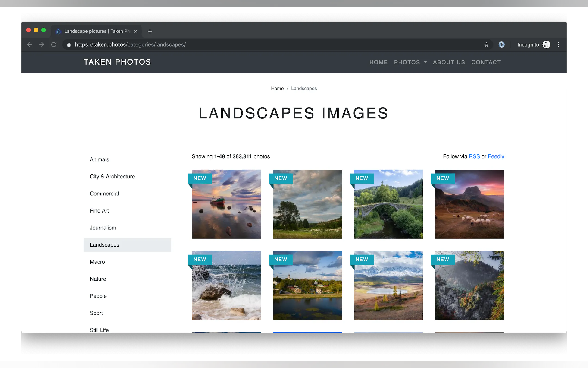Click the browser forward arrow

[x=42, y=44]
